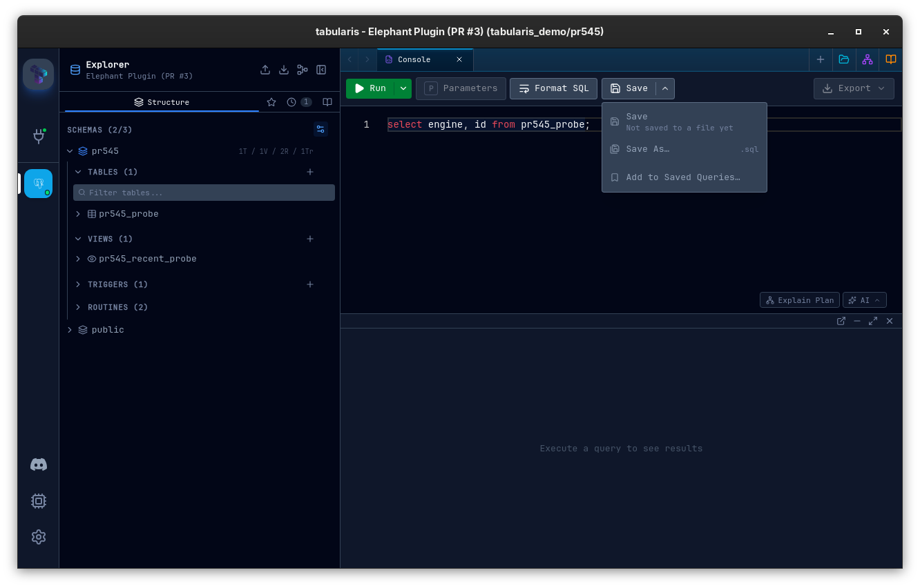Image resolution: width=920 pixels, height=588 pixels.
Task: Open the Export dropdown
Action: pyautogui.click(x=854, y=88)
